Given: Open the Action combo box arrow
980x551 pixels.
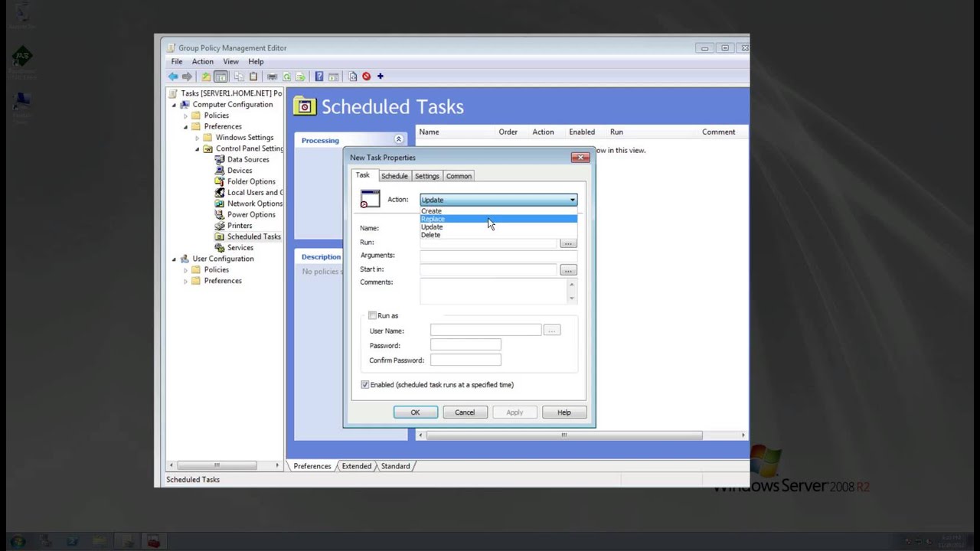Looking at the screenshot, I should tap(572, 200).
